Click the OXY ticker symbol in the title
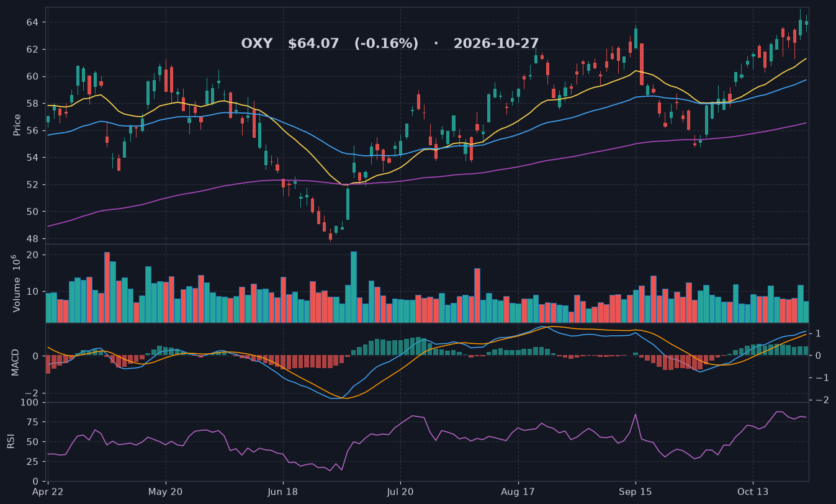Image resolution: width=836 pixels, height=504 pixels. click(256, 43)
